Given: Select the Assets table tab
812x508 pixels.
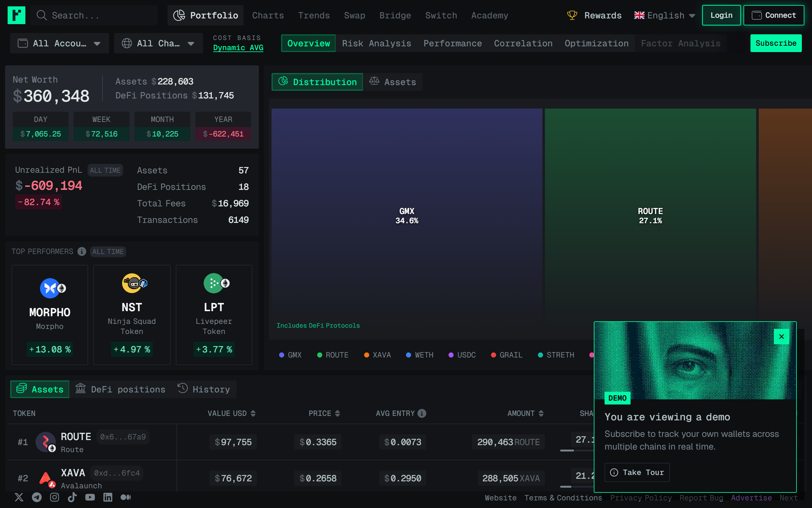Looking at the screenshot, I should click(40, 389).
